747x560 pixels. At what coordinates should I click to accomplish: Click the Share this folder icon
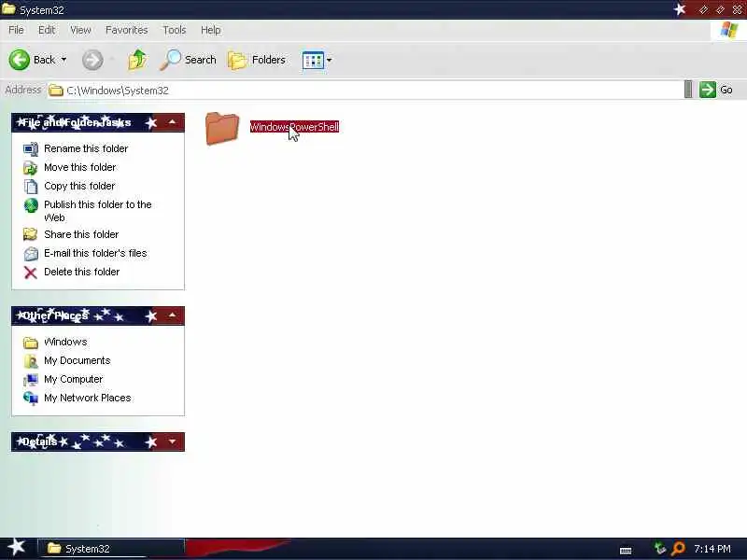coord(31,234)
